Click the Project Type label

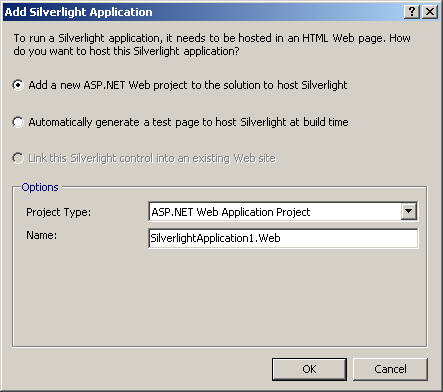coord(58,212)
